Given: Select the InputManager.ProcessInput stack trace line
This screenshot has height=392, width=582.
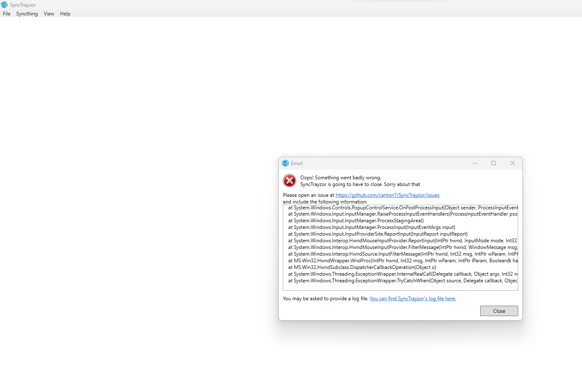Looking at the screenshot, I should coord(371,227).
